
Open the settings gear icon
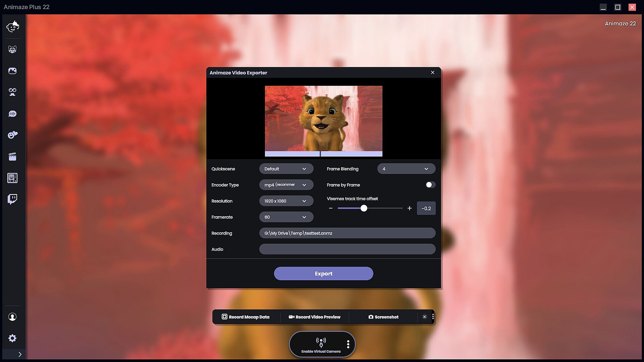coord(12,338)
